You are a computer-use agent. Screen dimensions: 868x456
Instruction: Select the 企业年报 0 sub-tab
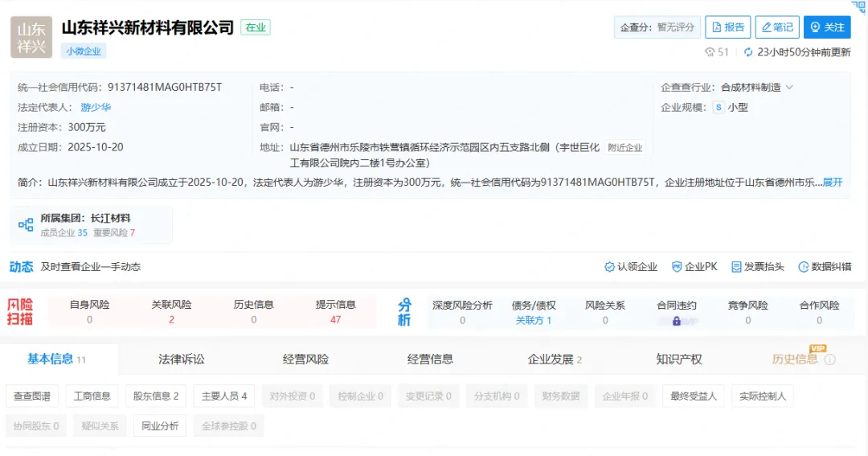[625, 396]
